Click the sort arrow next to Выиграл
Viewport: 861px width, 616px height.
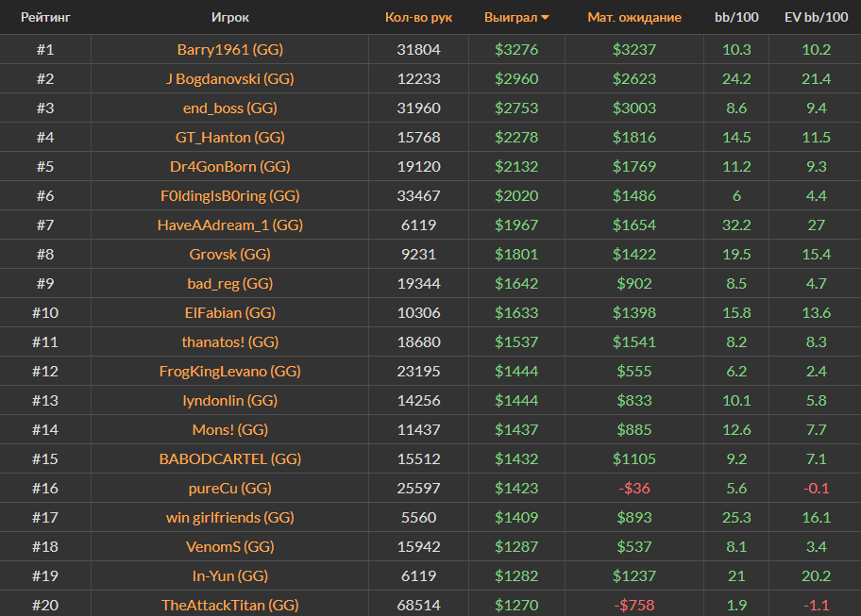[545, 18]
